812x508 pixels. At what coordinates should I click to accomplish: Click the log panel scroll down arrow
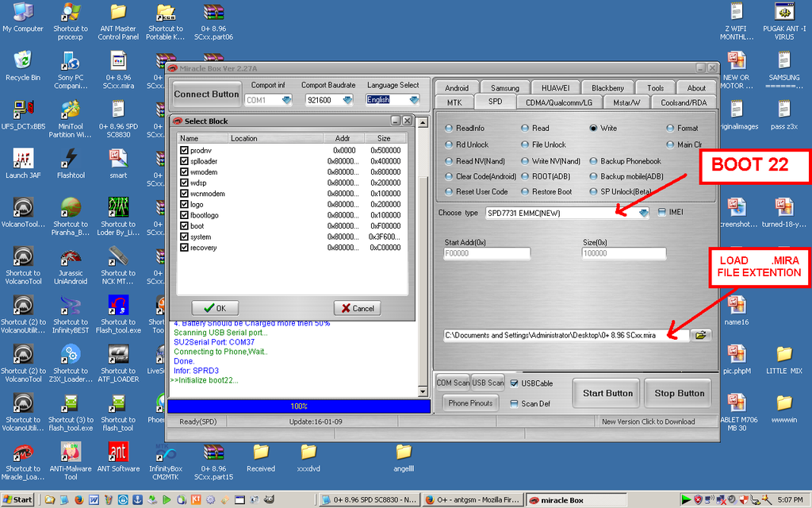[x=423, y=391]
